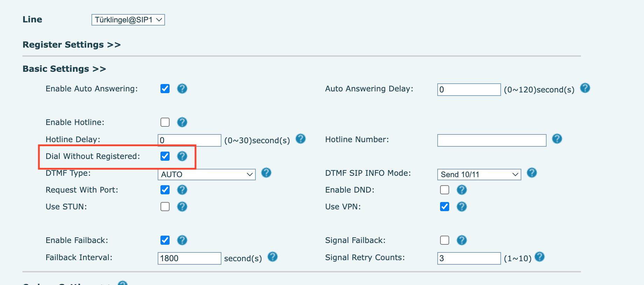Collapse the Basic Settings section

[64, 69]
